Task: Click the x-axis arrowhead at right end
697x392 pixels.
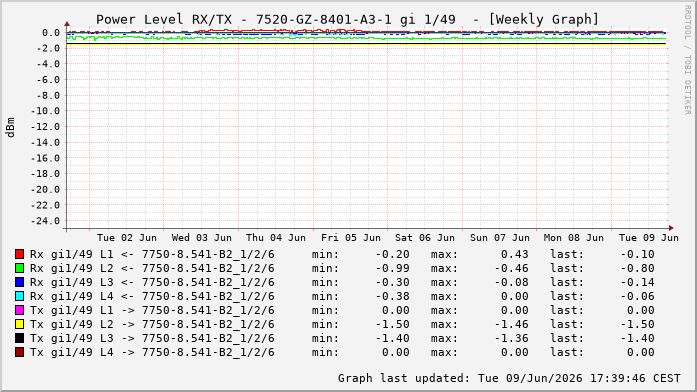Action: [x=671, y=228]
